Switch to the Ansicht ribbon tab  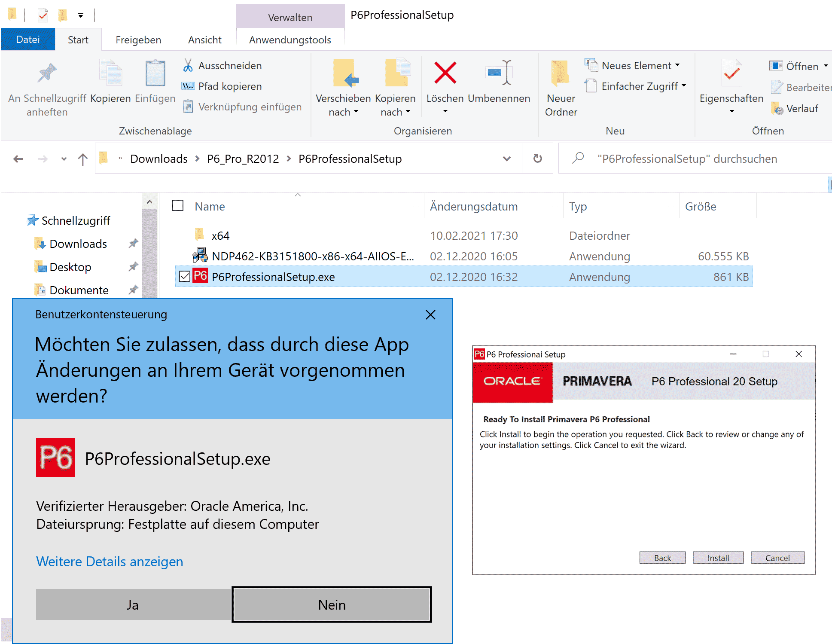pos(205,40)
